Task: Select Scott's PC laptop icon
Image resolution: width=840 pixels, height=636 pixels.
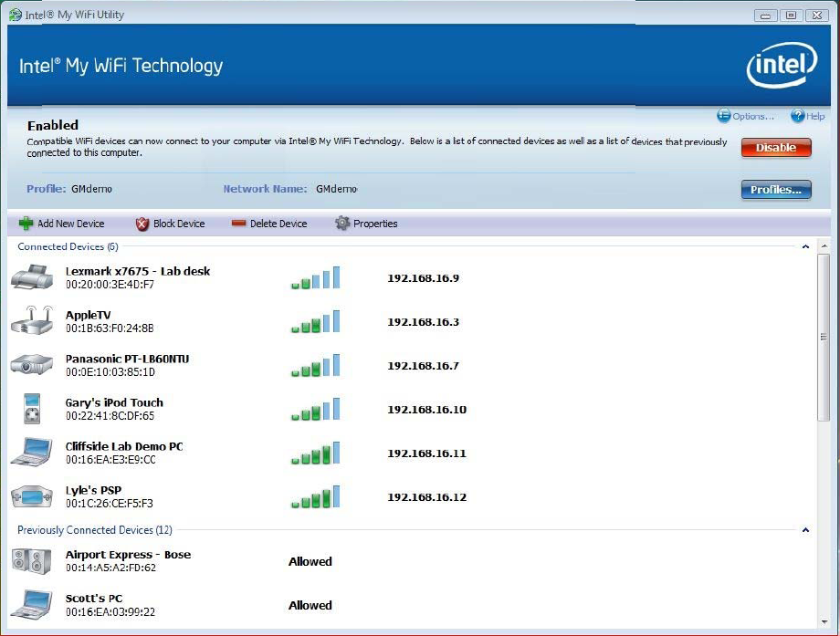Action: click(32, 605)
